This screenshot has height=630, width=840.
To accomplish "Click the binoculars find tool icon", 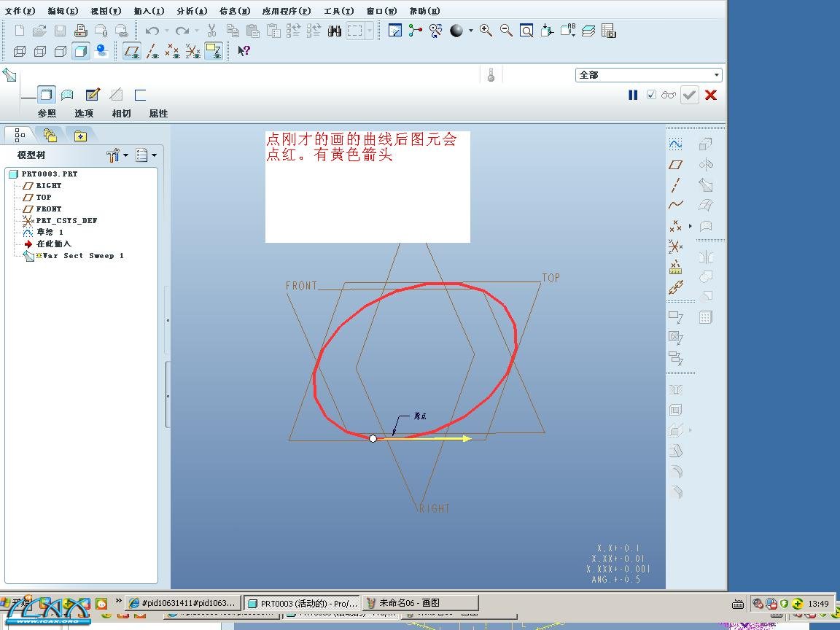I will point(335,31).
